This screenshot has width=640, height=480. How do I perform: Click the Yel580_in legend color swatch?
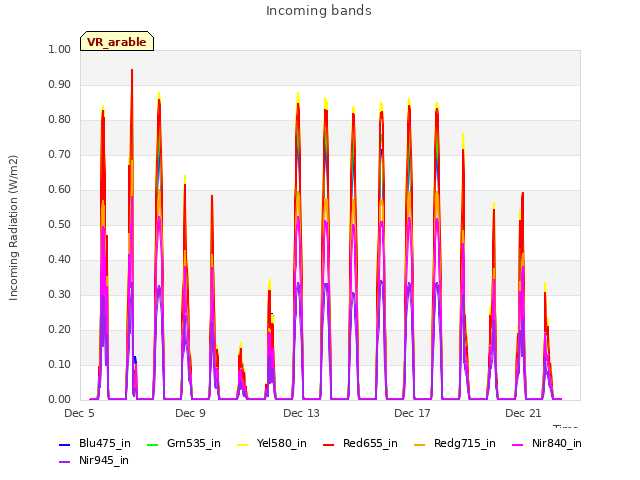[242, 445]
